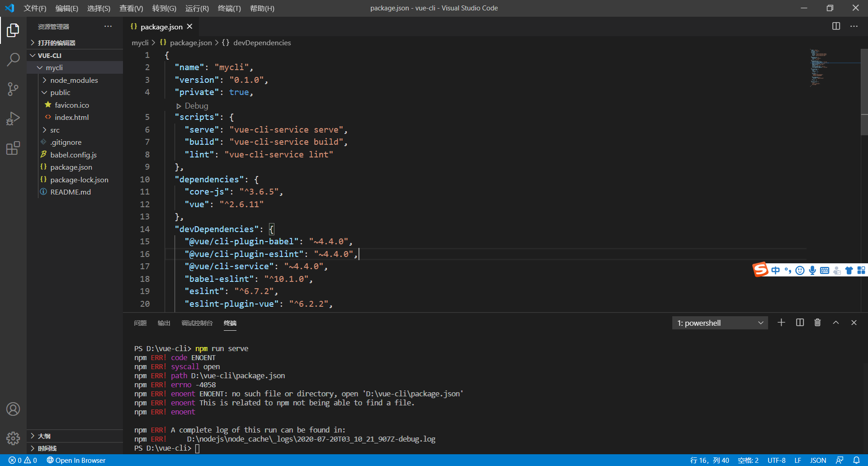Viewport: 868px width, 466px height.
Task: Open the Manage settings gear
Action: click(13, 438)
